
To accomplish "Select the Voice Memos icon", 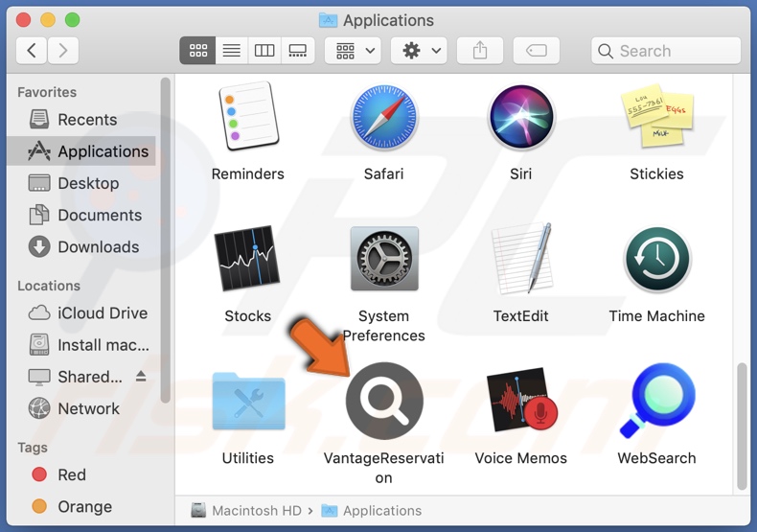I will coord(521,400).
